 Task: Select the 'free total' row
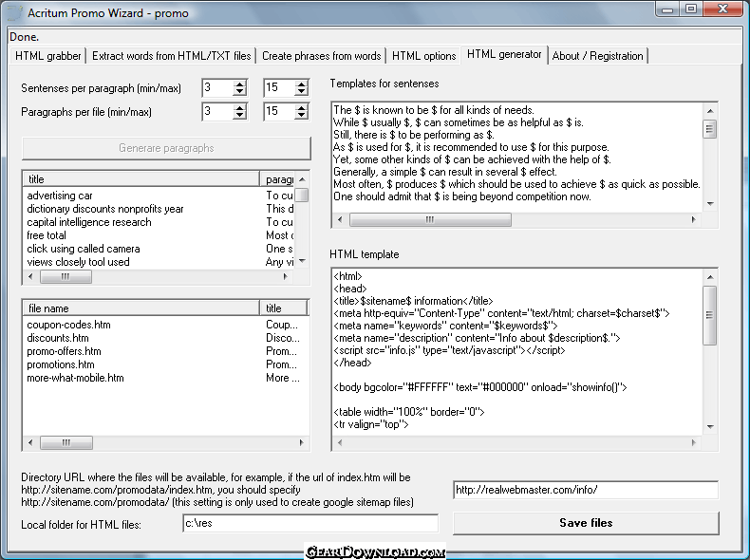pos(158,235)
